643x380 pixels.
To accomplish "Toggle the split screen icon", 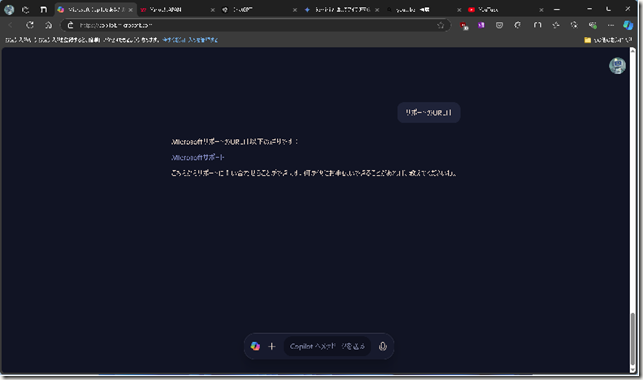I will 537,25.
